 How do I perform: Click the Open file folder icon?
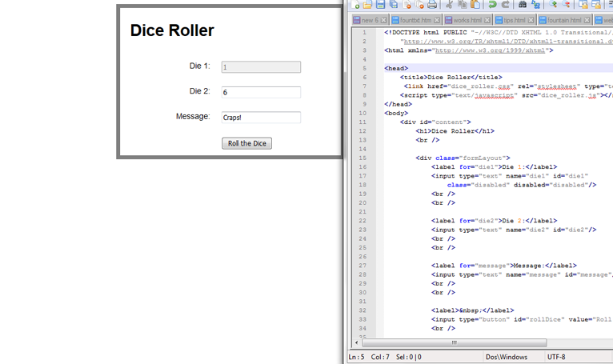point(367,5)
